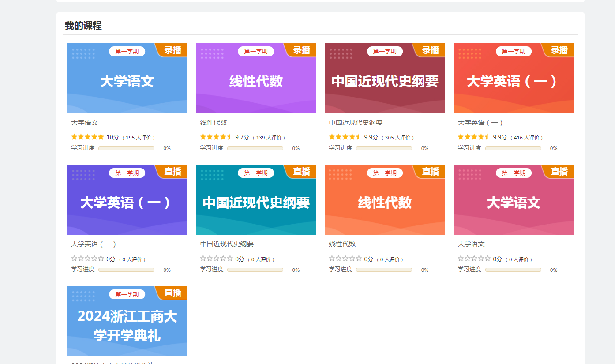Click the 第一学期 tag on recorded 线性代数
The width and height of the screenshot is (615, 364).
pyautogui.click(x=256, y=51)
